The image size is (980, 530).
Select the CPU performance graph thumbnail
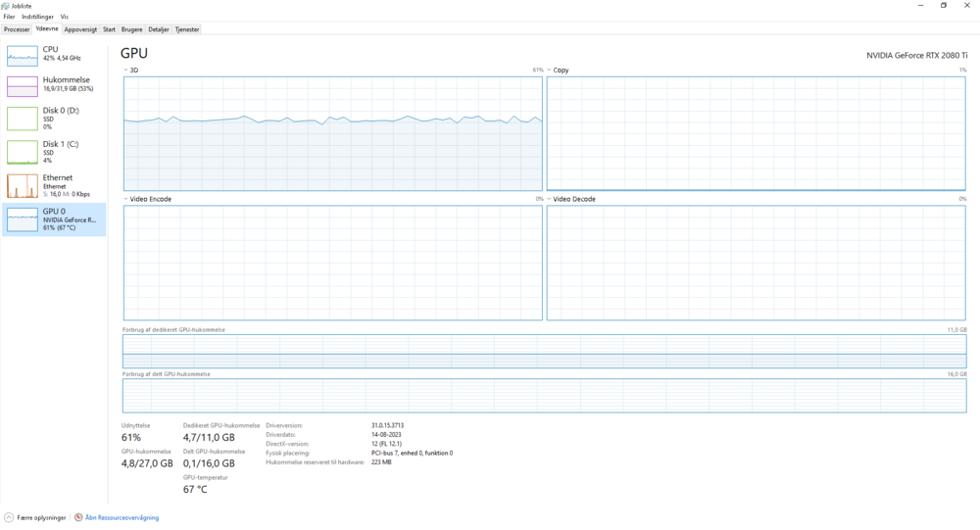[x=23, y=55]
